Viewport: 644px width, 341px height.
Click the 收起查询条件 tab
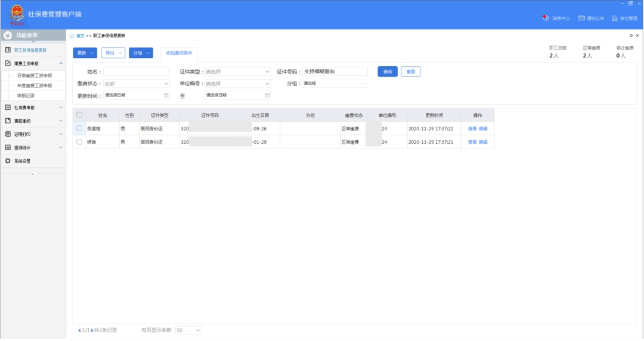(x=179, y=53)
